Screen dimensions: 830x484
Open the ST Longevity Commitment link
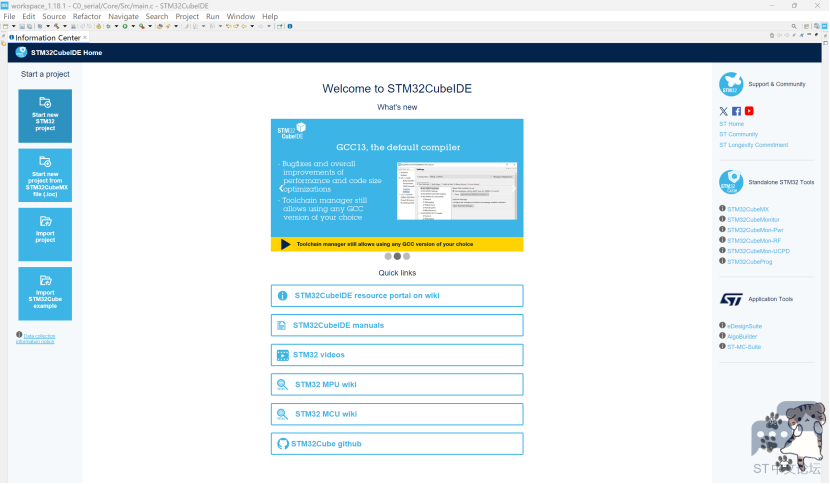(754, 145)
